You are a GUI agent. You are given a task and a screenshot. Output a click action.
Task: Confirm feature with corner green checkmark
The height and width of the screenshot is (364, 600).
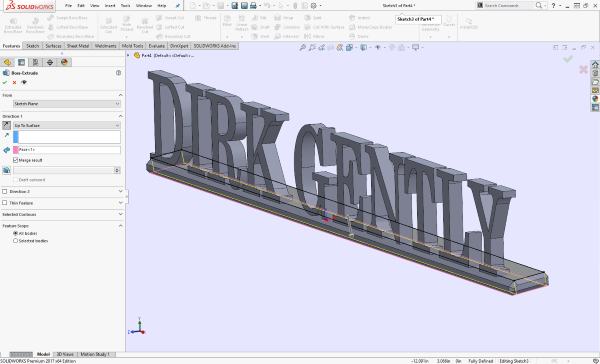pyautogui.click(x=568, y=59)
